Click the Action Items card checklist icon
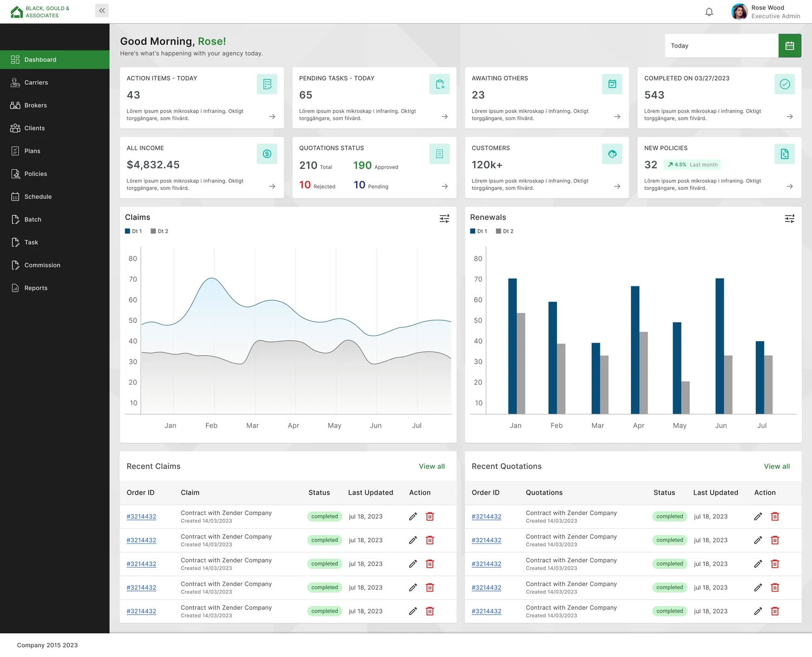Screen dimensions: 812x657 [x=267, y=84]
